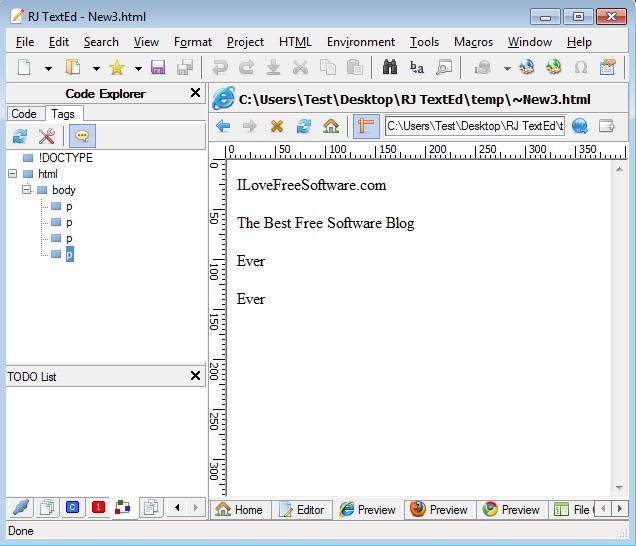Click the preview address URL field

coord(474,126)
